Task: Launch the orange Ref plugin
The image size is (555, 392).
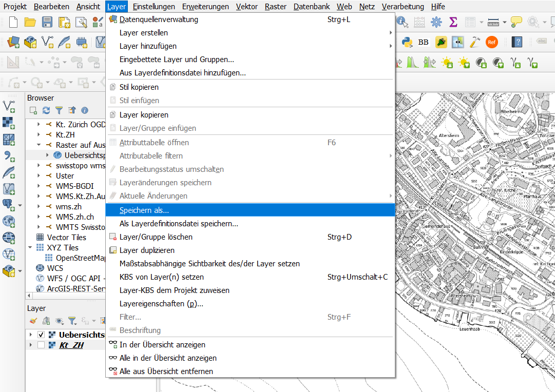Action: [x=492, y=42]
